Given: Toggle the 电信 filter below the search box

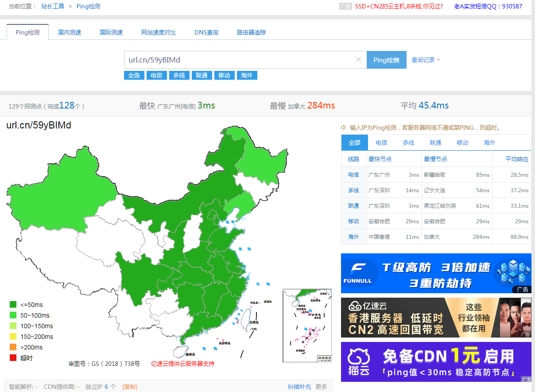Looking at the screenshot, I should click(x=156, y=75).
